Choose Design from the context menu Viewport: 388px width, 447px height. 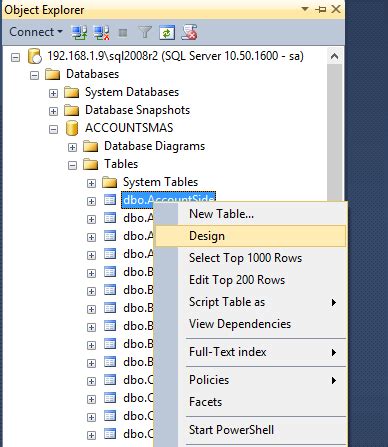(251, 236)
